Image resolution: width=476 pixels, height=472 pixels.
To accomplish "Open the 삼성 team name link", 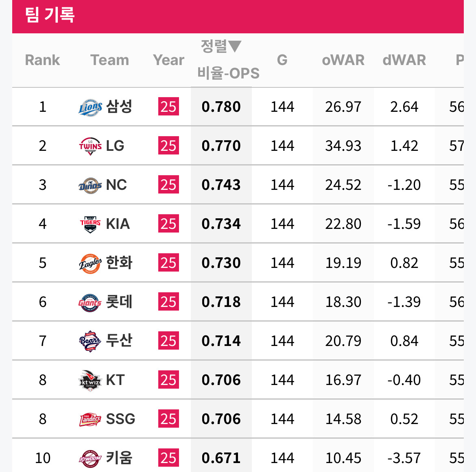I will (119, 107).
